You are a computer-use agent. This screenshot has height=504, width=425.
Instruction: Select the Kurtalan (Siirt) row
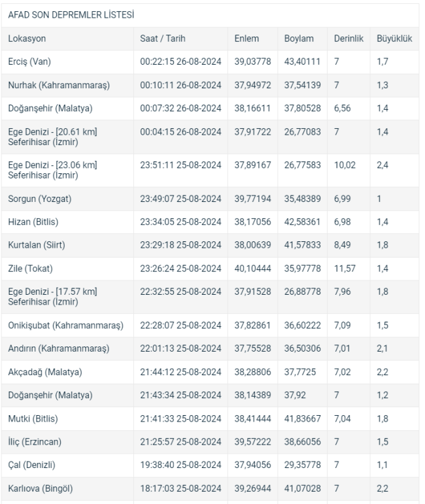[x=211, y=245]
